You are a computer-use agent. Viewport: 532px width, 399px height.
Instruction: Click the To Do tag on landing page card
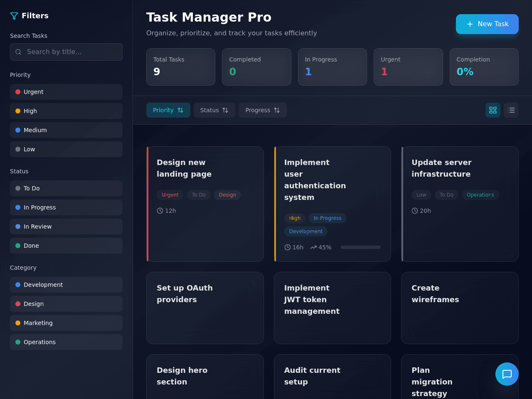pos(199,195)
